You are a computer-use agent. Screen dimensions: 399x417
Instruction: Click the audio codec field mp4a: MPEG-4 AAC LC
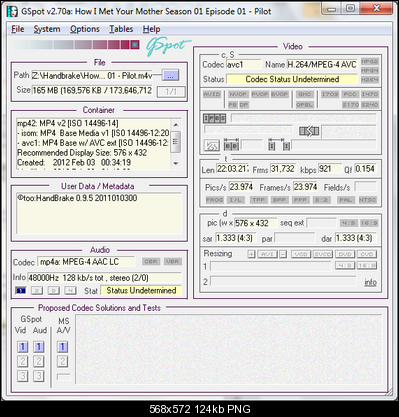click(86, 262)
